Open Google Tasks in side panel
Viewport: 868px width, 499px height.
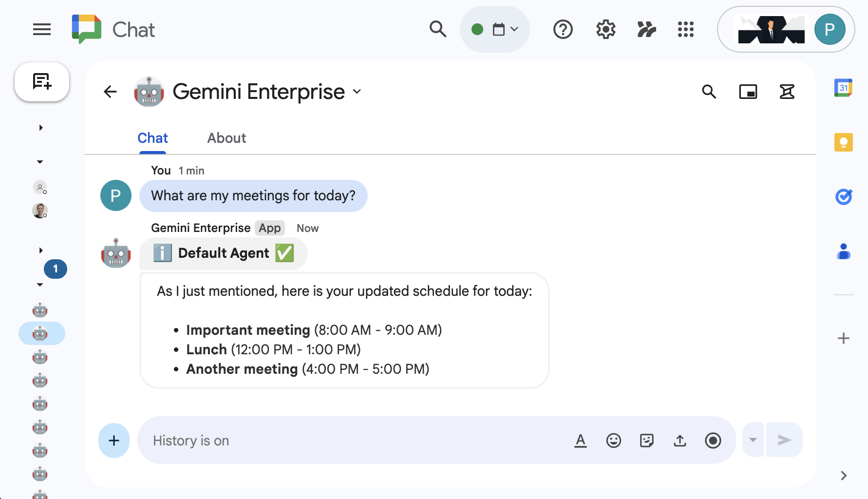pyautogui.click(x=843, y=197)
